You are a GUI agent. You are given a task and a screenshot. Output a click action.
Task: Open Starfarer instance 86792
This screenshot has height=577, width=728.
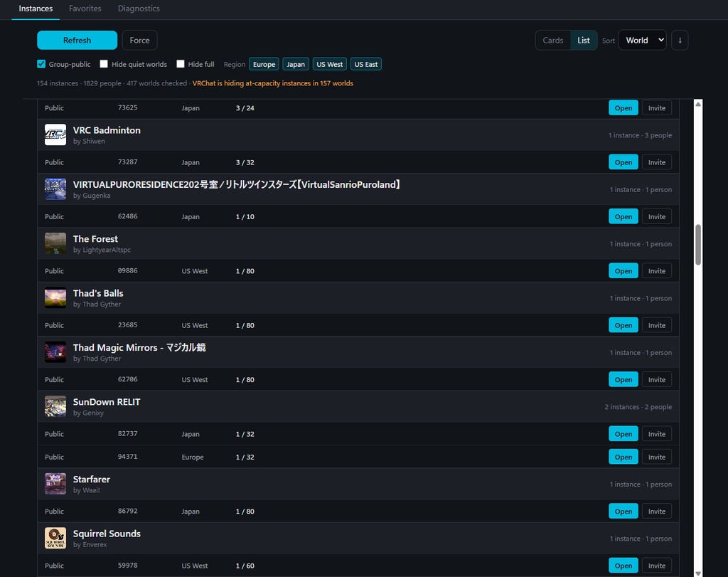pyautogui.click(x=623, y=511)
